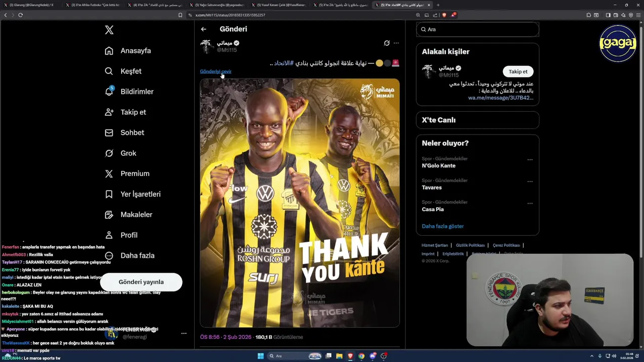This screenshot has width=644, height=362.
Task: Open X'te Canlı section
Action: click(x=477, y=120)
